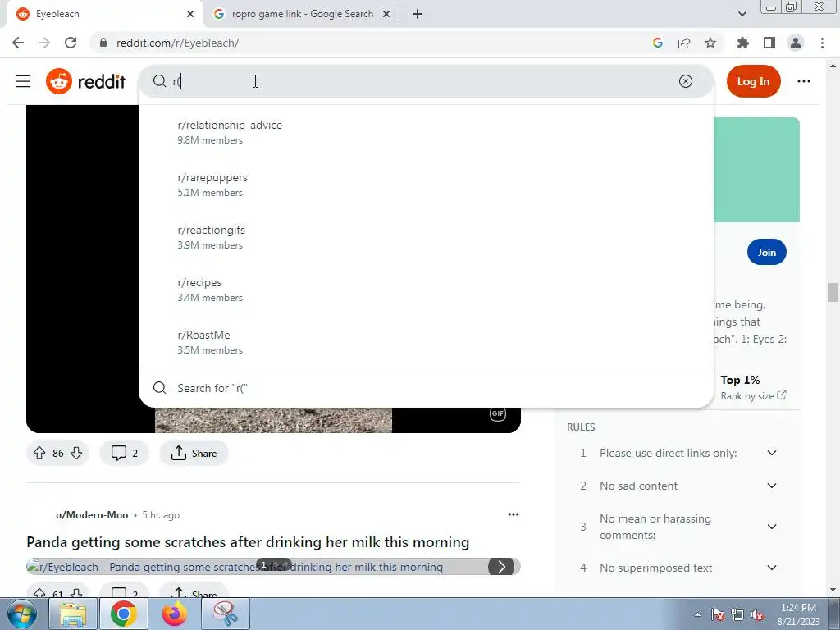Open comments on the 86-vote post

click(x=125, y=453)
